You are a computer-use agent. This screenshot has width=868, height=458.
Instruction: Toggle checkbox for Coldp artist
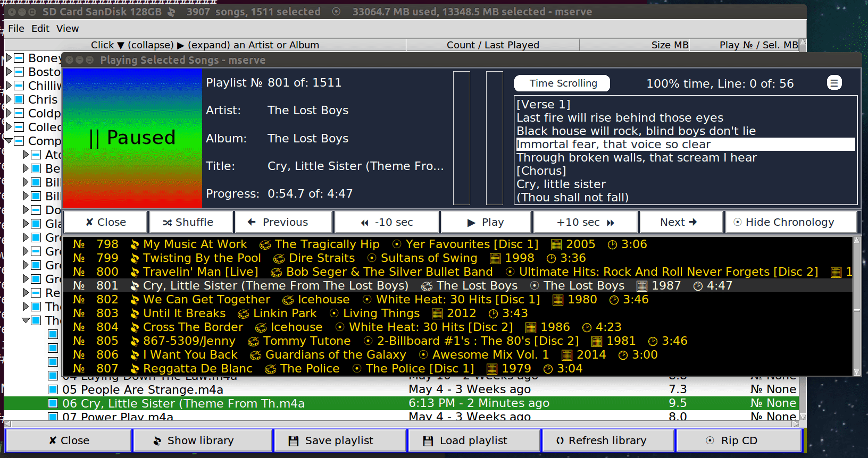(x=19, y=113)
